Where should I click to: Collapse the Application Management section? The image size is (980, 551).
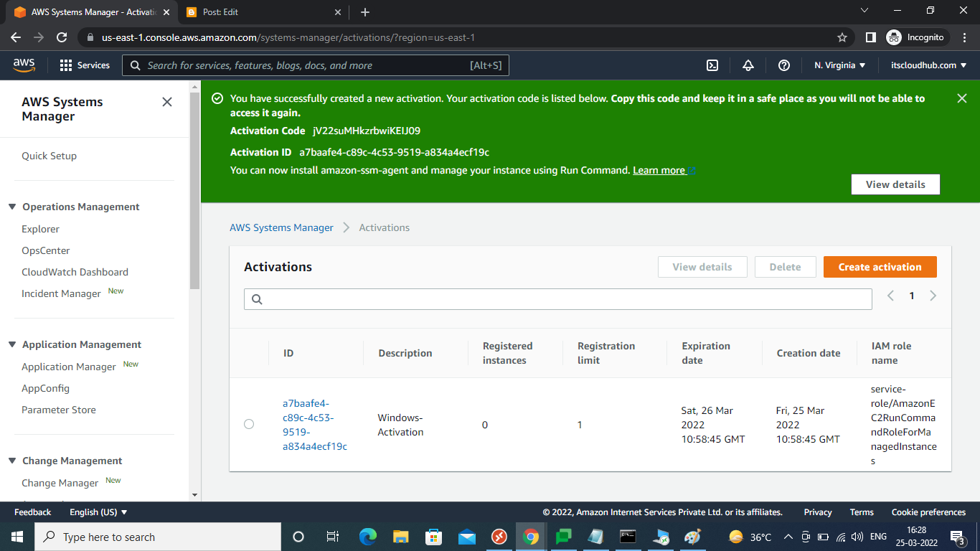pos(12,344)
